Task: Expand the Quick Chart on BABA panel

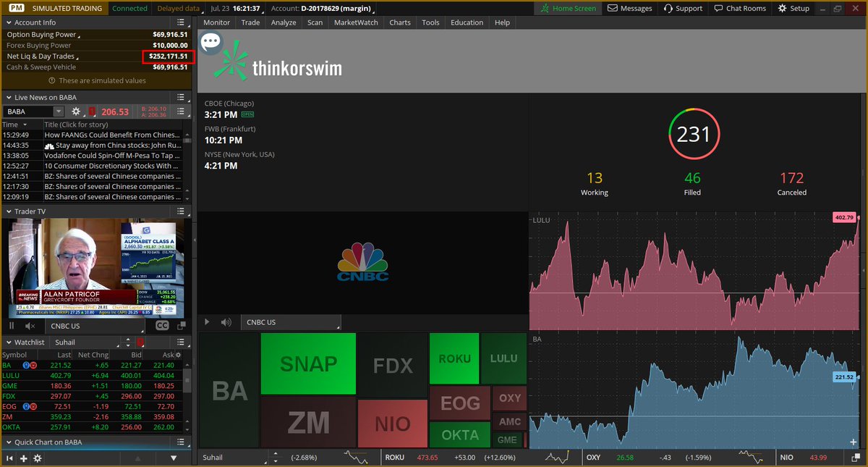Action: point(8,442)
